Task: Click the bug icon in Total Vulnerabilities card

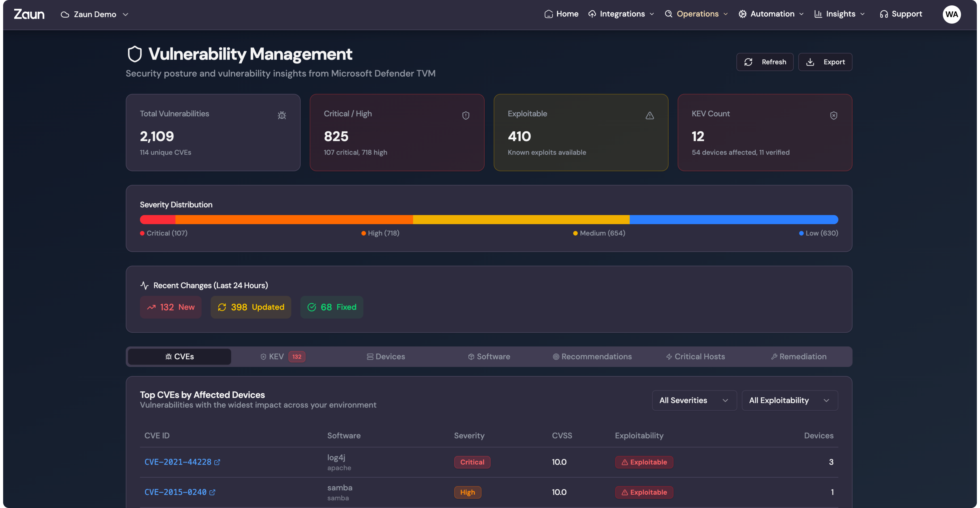Action: pyautogui.click(x=282, y=116)
